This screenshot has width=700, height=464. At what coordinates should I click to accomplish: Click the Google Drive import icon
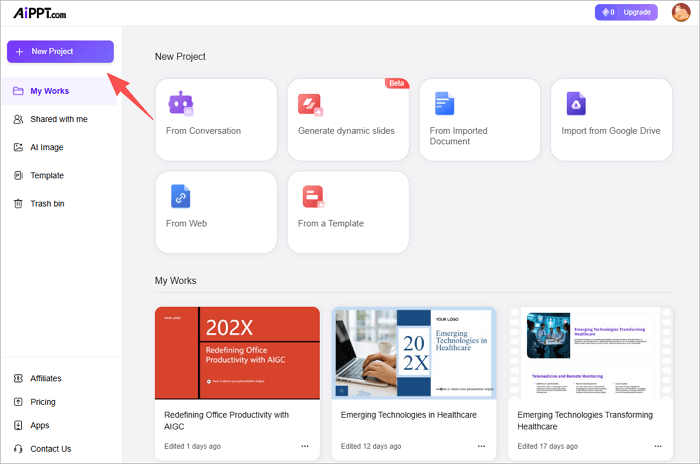point(576,103)
